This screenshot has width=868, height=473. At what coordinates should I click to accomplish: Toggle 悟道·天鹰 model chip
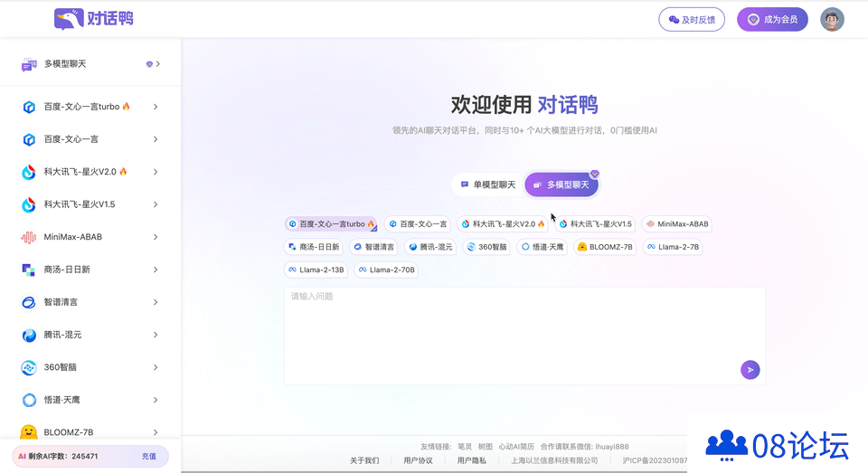point(542,247)
